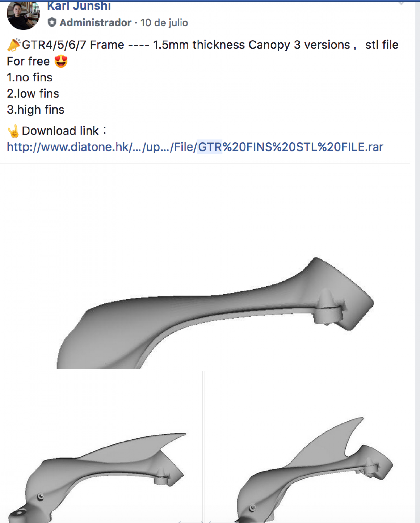Image resolution: width=420 pixels, height=523 pixels.
Task: Click the vertical scrollbar track on right
Action: 417,262
